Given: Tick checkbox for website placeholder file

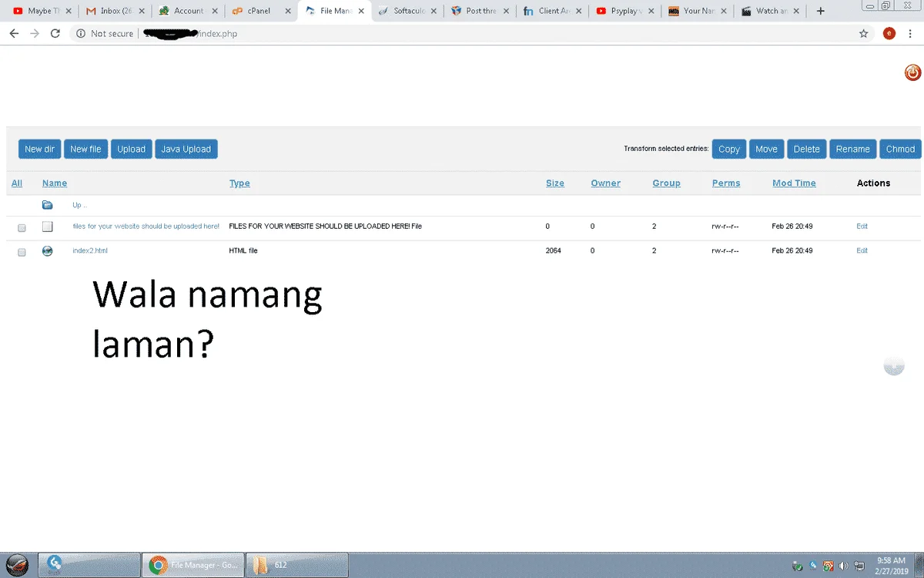Looking at the screenshot, I should pos(22,228).
